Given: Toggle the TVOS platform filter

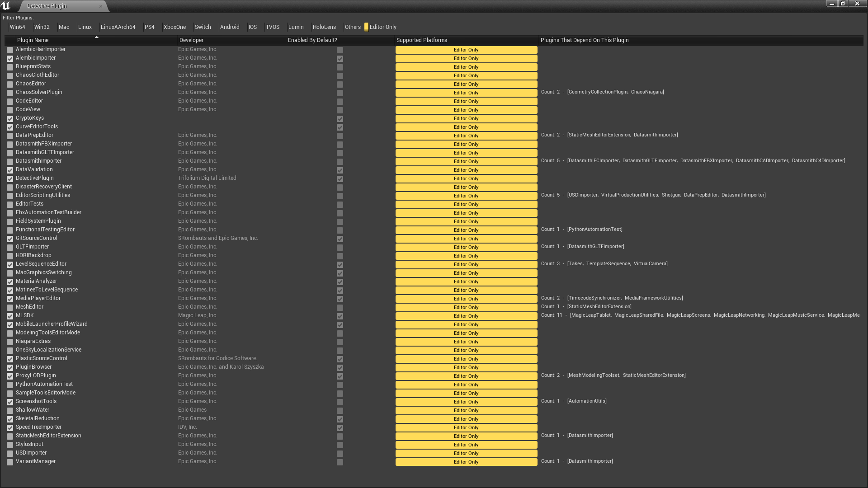Looking at the screenshot, I should 272,27.
